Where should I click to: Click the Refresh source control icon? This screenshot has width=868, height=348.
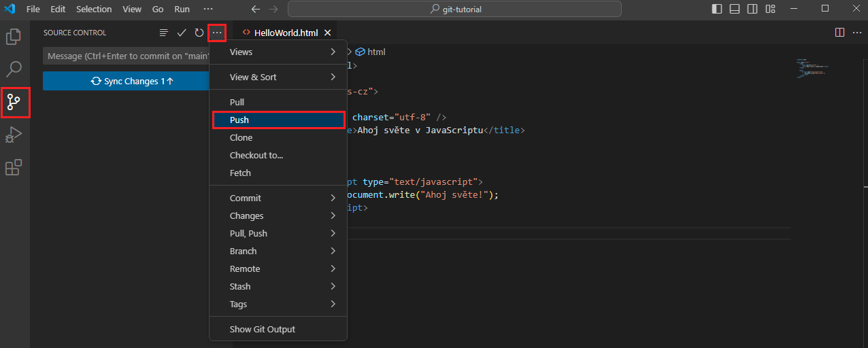point(199,33)
